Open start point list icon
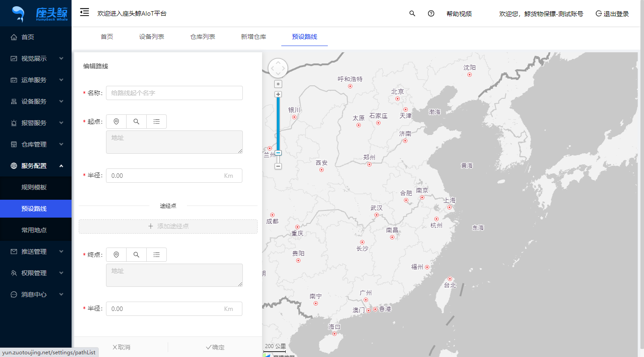Screen dimensions: 644x357 tap(157, 122)
